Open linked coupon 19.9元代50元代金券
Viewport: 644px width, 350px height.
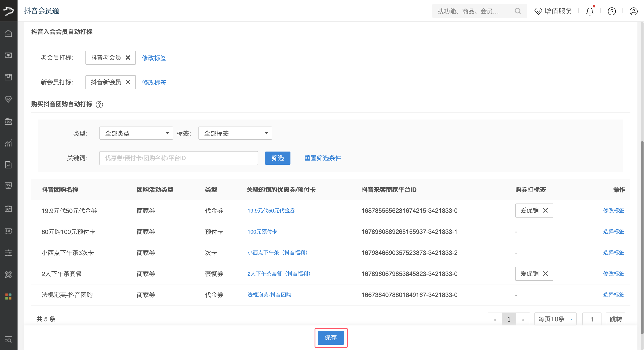point(271,211)
